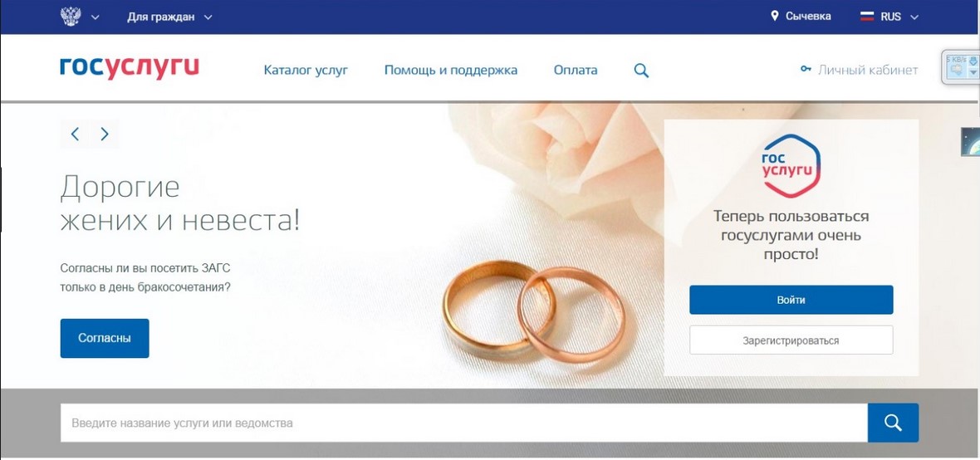Click the Войти button
This screenshot has width=980, height=460.
(791, 300)
